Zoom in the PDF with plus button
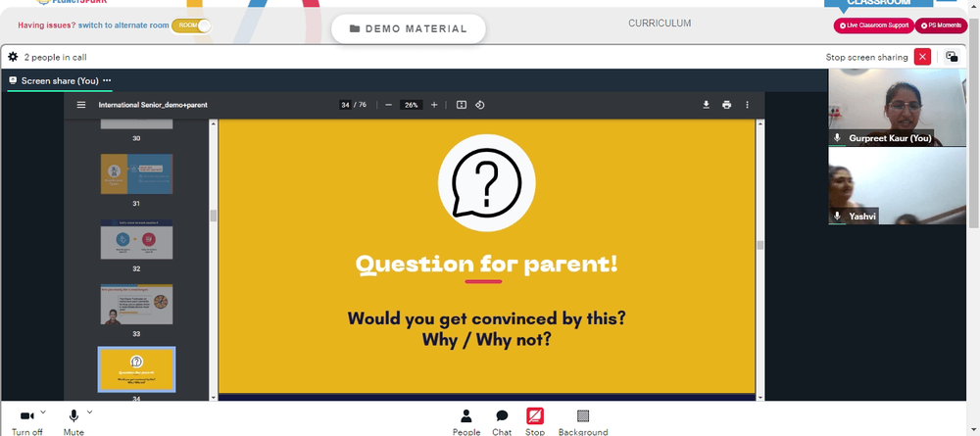Image resolution: width=980 pixels, height=436 pixels. click(434, 105)
